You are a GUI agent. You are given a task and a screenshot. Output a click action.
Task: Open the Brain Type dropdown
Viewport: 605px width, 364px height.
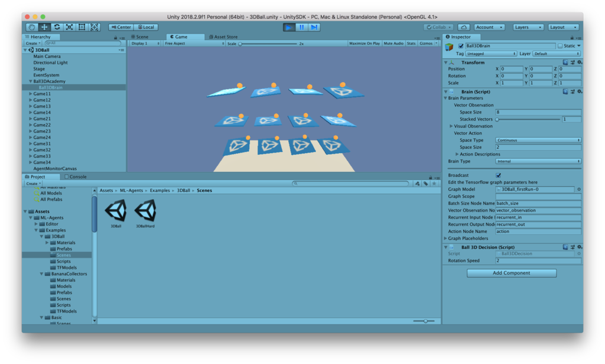click(538, 161)
